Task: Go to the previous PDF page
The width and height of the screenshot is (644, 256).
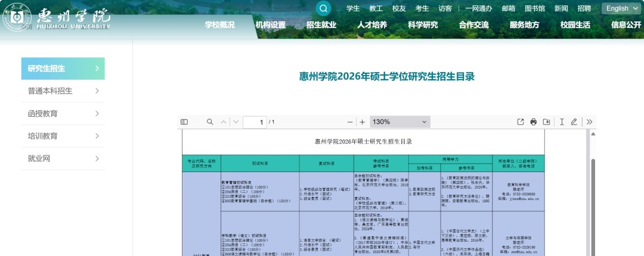Action: click(224, 122)
